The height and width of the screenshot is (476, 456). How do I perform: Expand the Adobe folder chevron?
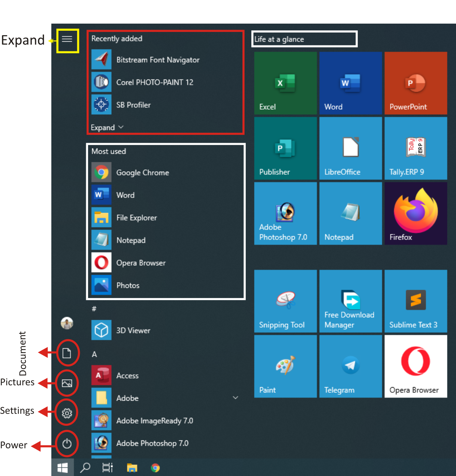click(x=235, y=398)
